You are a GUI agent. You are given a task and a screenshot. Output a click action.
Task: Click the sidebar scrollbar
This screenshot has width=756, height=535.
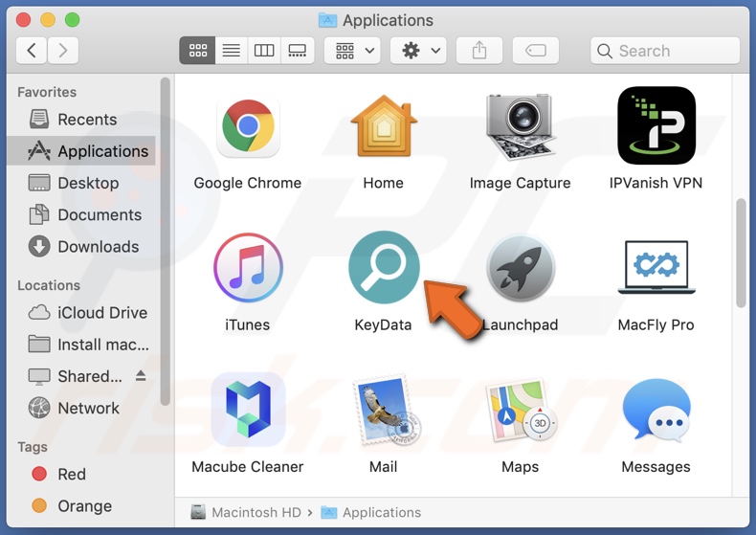pyautogui.click(x=166, y=241)
